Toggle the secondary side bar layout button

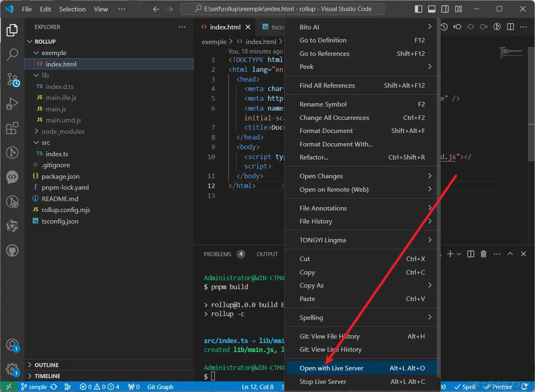pos(445,9)
